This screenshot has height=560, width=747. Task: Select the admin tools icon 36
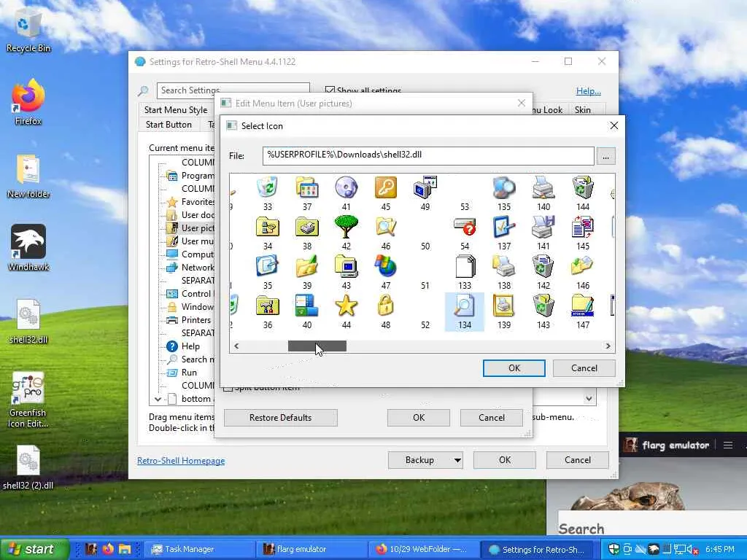click(267, 306)
